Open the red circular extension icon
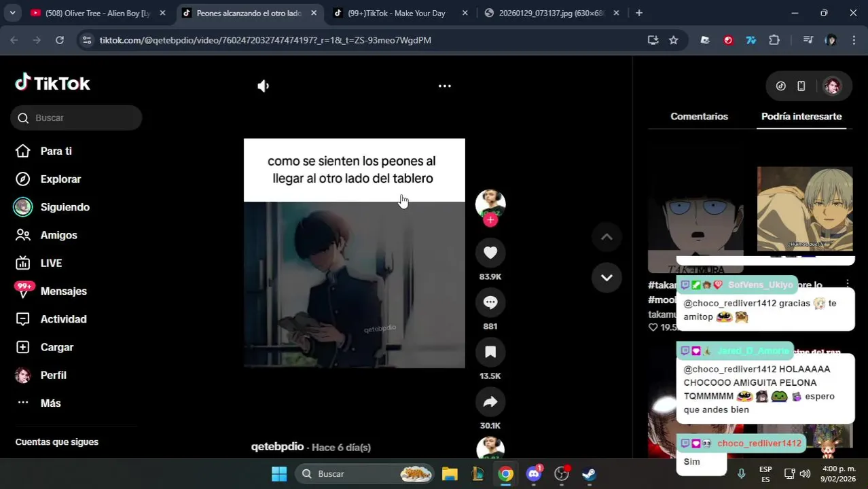This screenshot has width=868, height=489. (x=728, y=40)
